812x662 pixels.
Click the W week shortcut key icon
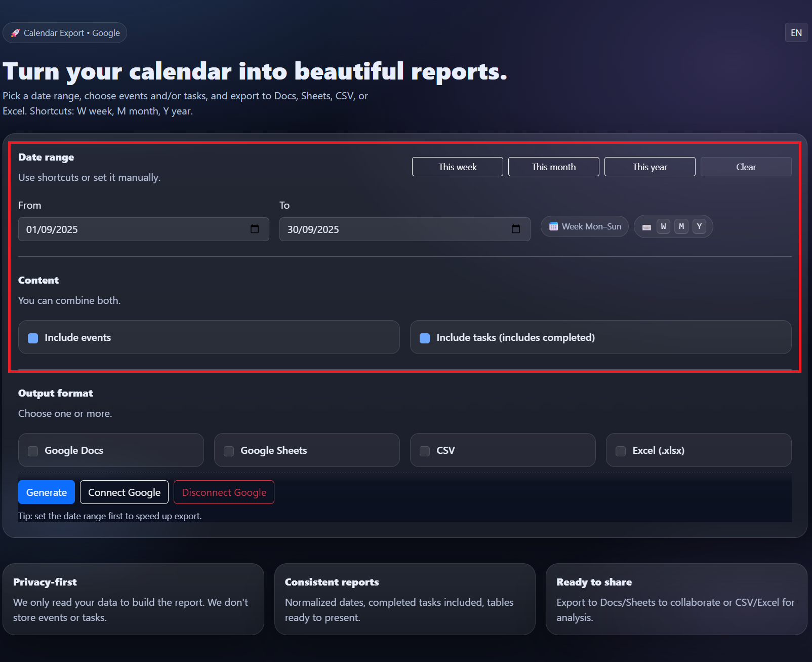663,226
